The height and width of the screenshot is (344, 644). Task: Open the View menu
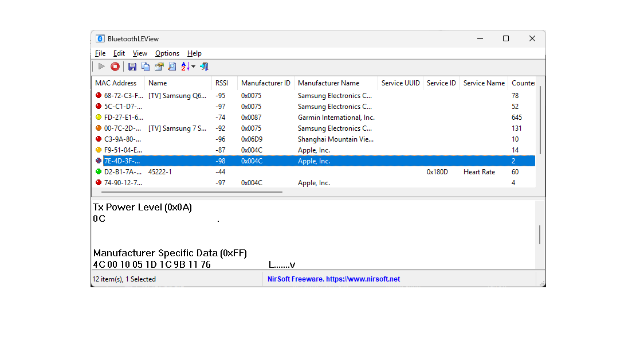click(x=140, y=53)
